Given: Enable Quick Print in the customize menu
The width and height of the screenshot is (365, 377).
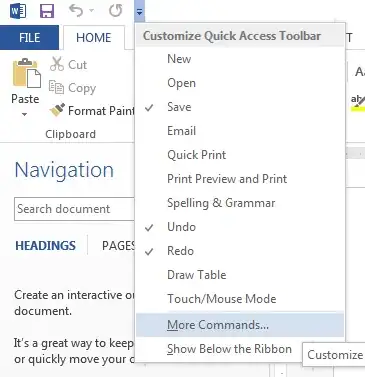Looking at the screenshot, I should [x=240, y=155].
